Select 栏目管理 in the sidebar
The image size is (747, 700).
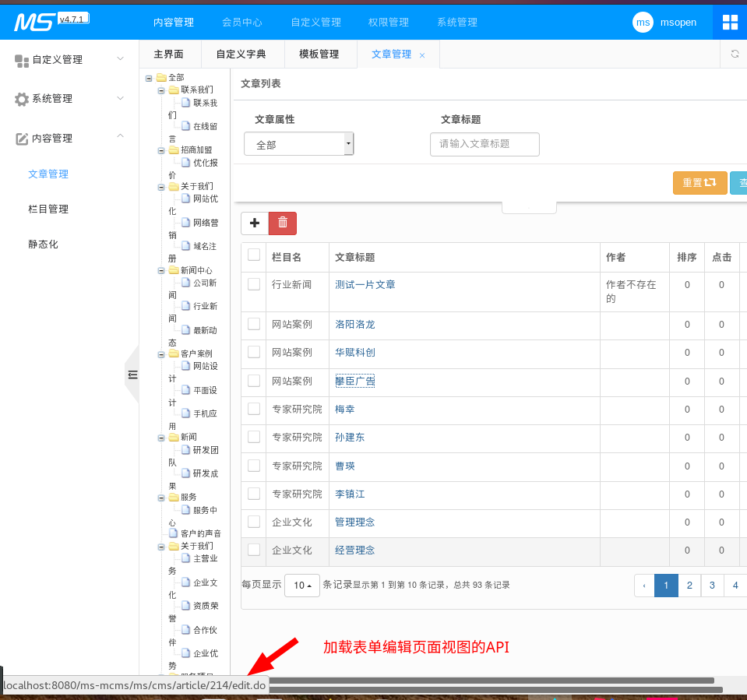[48, 209]
